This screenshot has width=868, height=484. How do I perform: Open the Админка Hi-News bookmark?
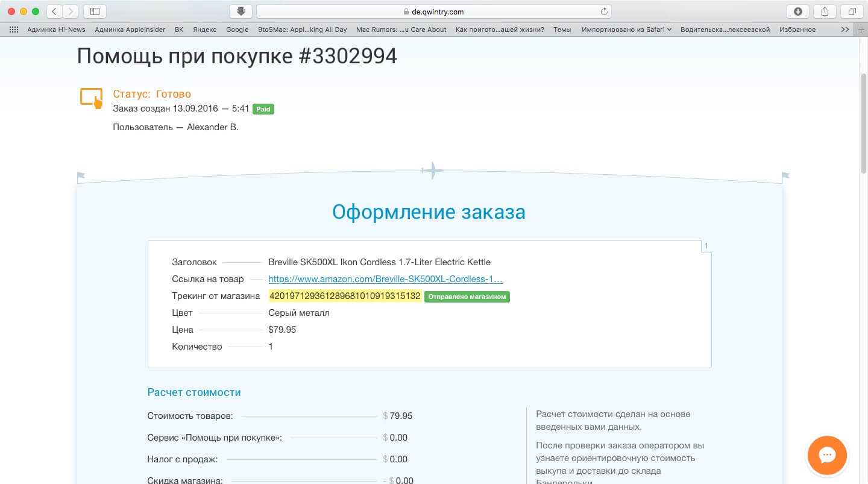(56, 30)
